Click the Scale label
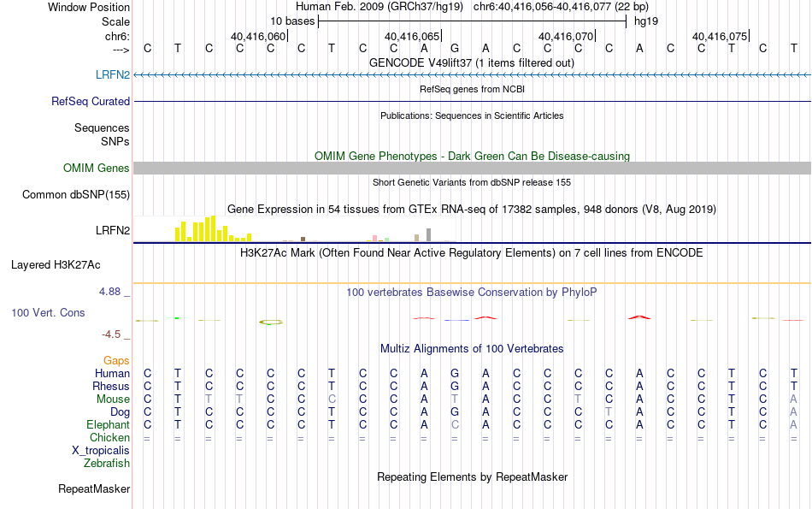The image size is (812, 509). coord(115,21)
